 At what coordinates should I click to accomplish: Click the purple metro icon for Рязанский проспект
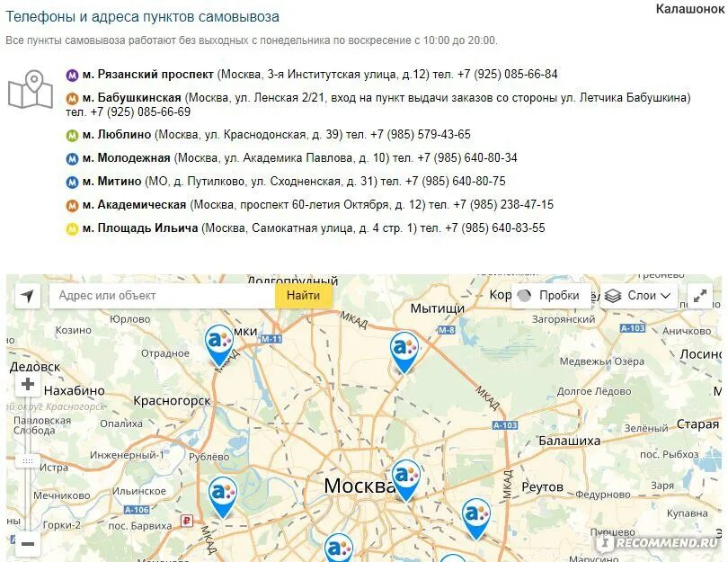72,75
